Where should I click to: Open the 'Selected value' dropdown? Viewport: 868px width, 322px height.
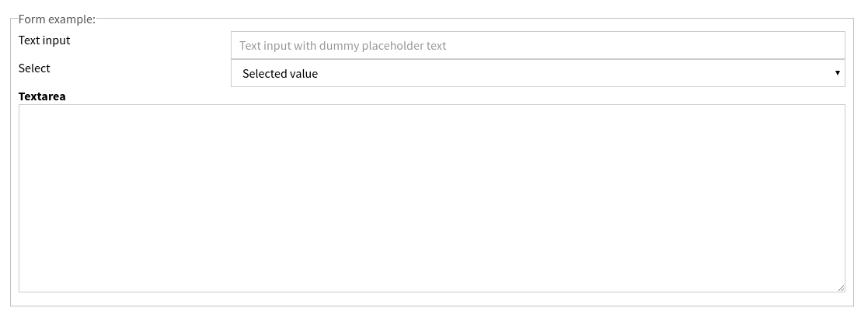coord(537,73)
